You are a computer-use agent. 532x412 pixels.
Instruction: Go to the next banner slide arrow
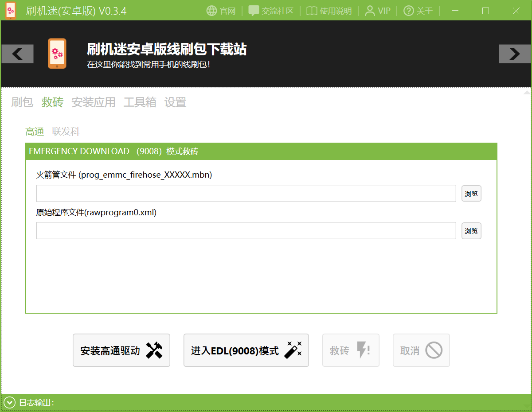click(x=515, y=54)
